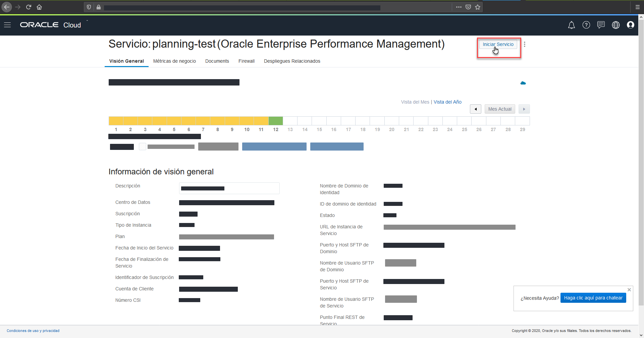Open the help icon
The width and height of the screenshot is (644, 338).
(x=586, y=25)
